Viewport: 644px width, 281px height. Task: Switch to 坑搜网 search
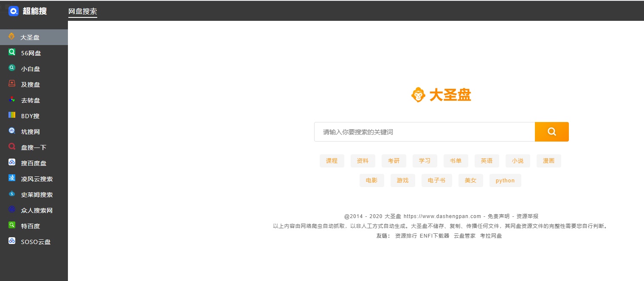[x=30, y=131]
